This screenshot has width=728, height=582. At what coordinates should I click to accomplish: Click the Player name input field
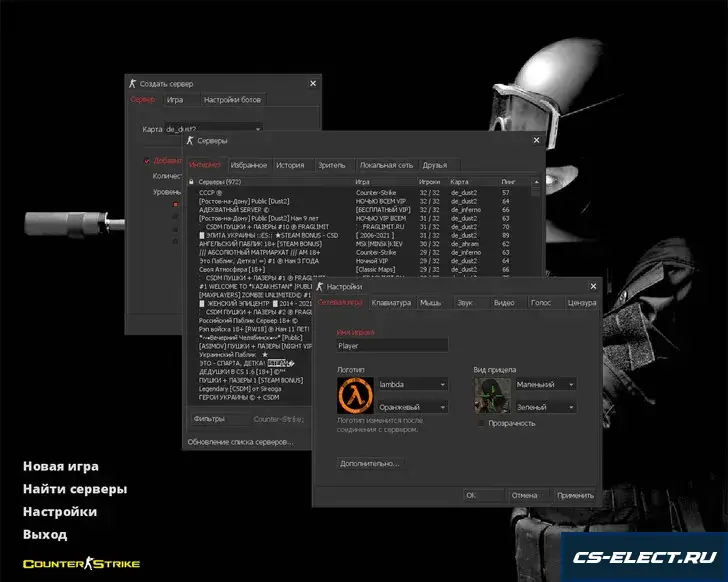[x=392, y=346]
